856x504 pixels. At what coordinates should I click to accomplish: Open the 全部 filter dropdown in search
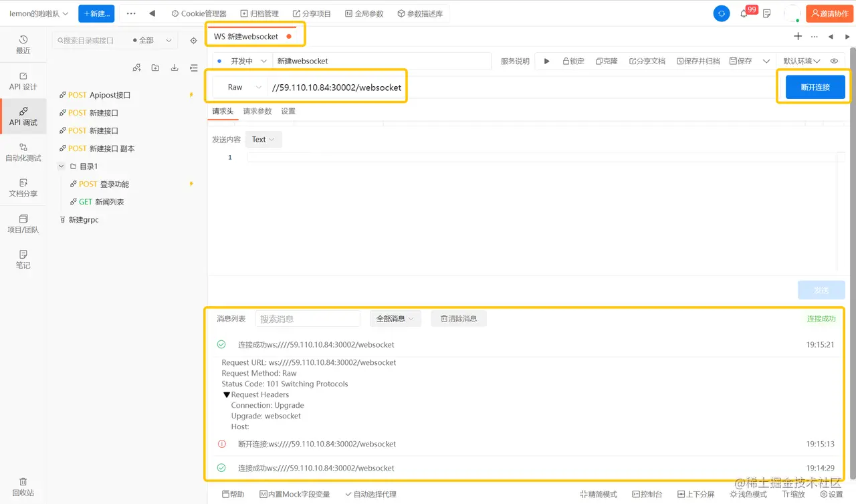pos(153,41)
